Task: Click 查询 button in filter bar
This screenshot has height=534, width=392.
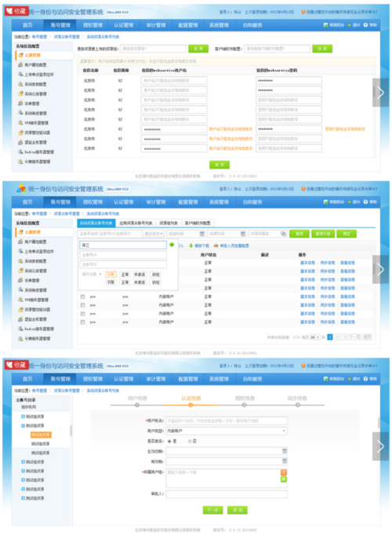Action: 299,234
